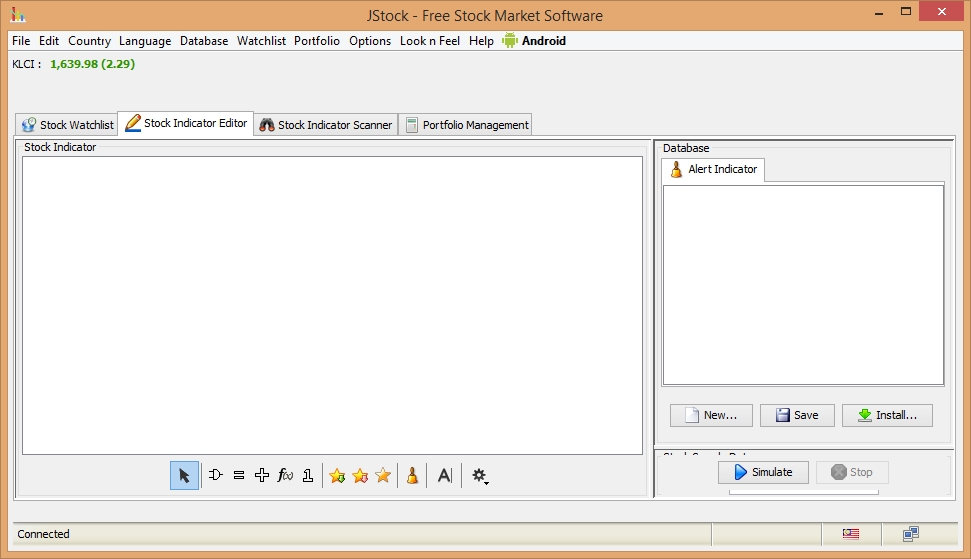971x559 pixels.
Task: Select the text label tool
Action: (x=445, y=475)
